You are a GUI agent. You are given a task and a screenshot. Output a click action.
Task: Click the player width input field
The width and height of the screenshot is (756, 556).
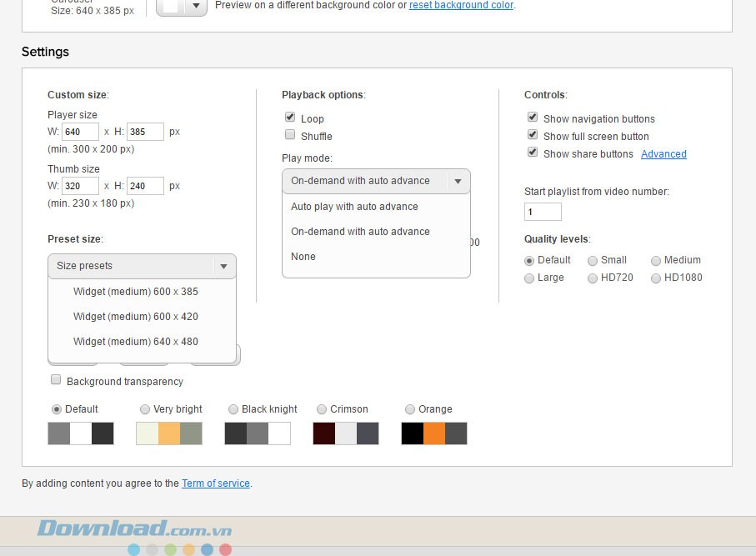[x=80, y=132]
